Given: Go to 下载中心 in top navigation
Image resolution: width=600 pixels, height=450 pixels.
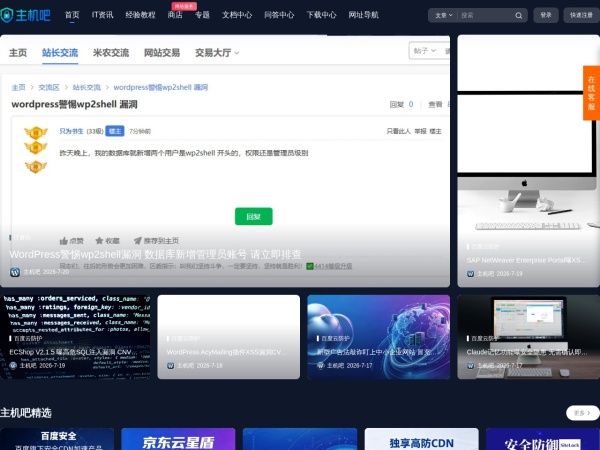Looking at the screenshot, I should tap(321, 15).
